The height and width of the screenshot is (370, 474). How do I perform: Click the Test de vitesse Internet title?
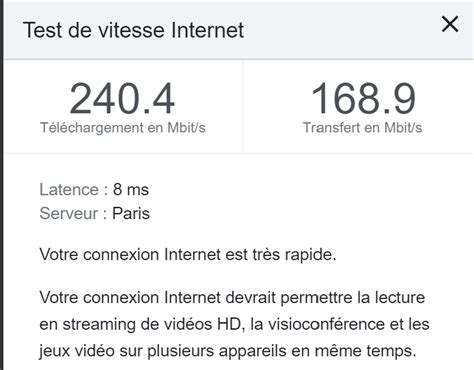click(134, 30)
